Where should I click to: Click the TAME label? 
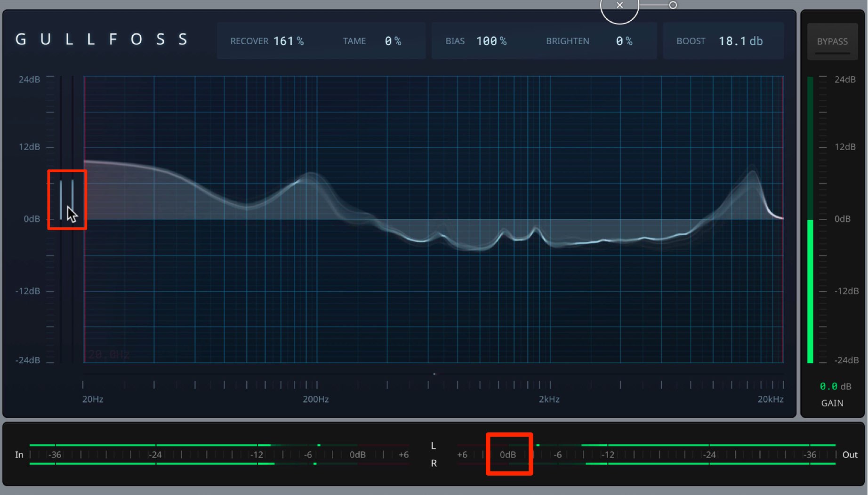[354, 41]
